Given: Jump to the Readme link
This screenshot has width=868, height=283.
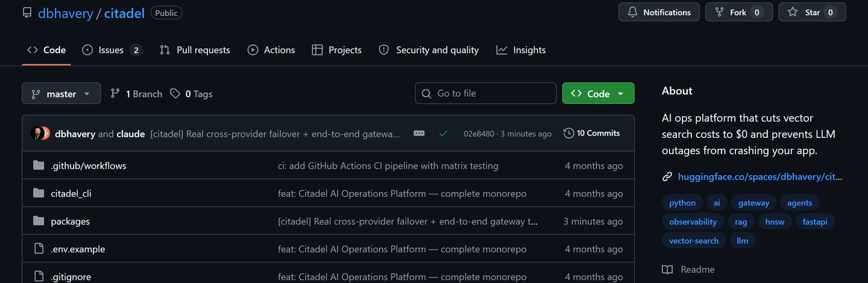Looking at the screenshot, I should [x=688, y=269].
